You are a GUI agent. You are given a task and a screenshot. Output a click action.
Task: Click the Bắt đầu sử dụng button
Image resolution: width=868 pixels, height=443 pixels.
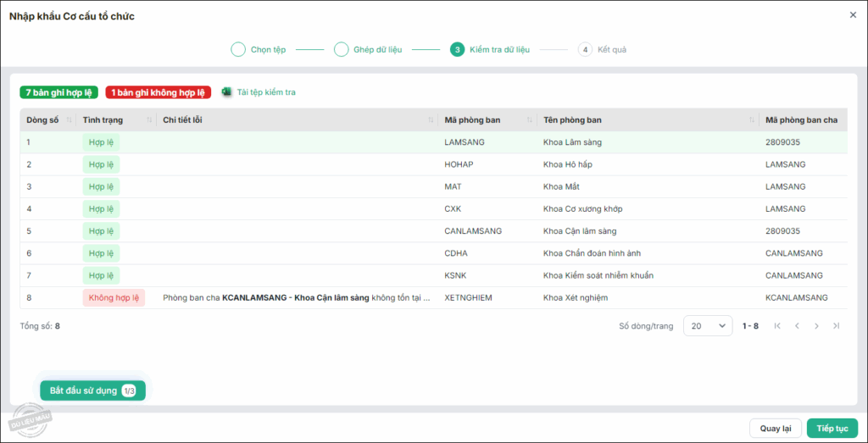coord(92,390)
